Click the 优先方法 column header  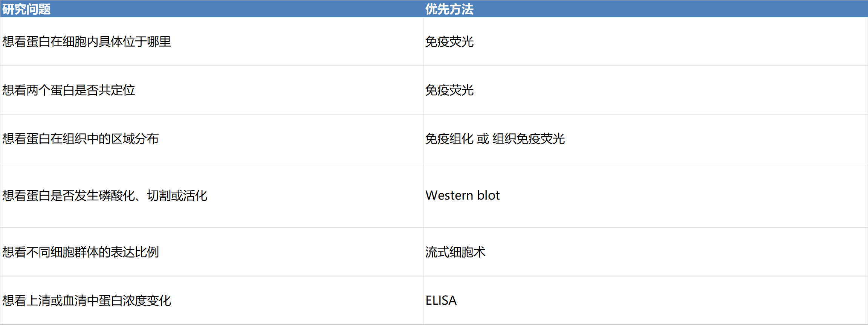pyautogui.click(x=449, y=9)
